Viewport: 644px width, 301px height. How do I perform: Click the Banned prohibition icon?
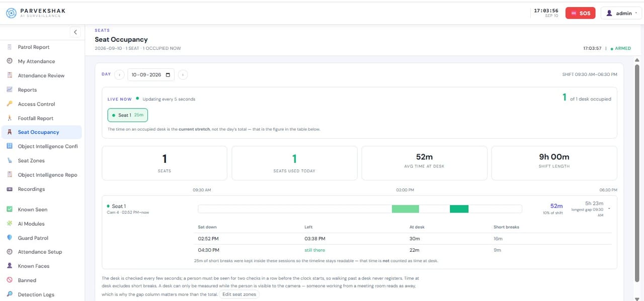click(10, 280)
